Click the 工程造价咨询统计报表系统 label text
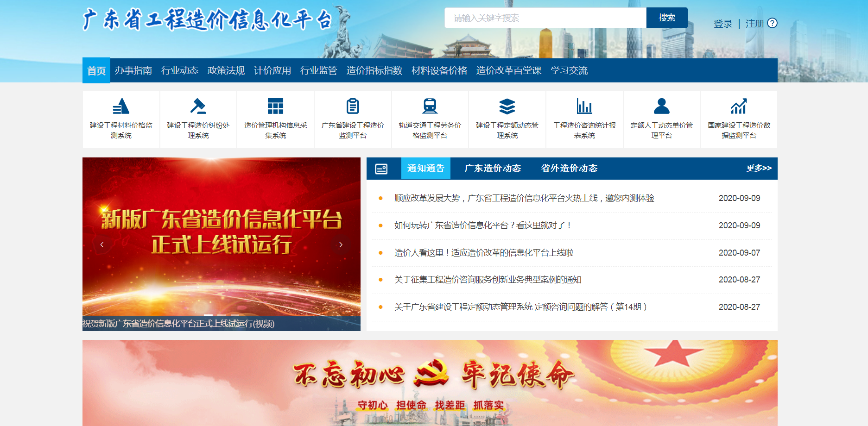Image resolution: width=868 pixels, height=426 pixels. (584, 131)
